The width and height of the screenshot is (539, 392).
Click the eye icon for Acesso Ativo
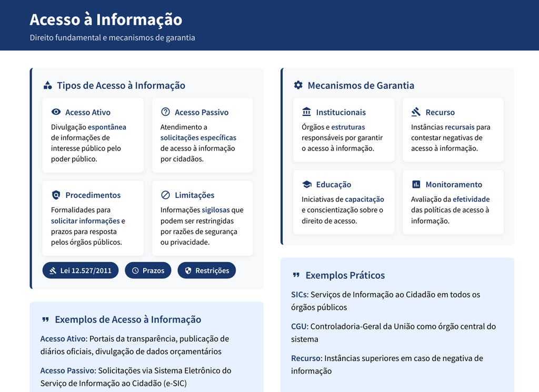click(x=56, y=112)
